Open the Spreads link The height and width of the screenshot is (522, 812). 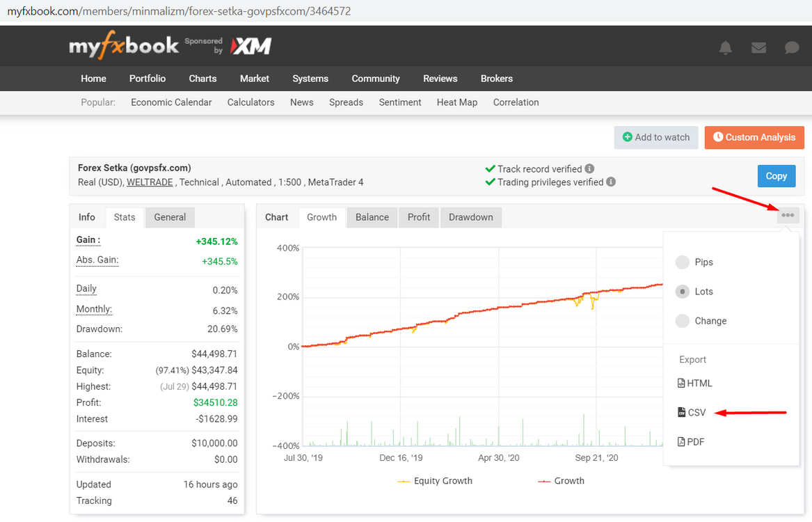pos(346,102)
